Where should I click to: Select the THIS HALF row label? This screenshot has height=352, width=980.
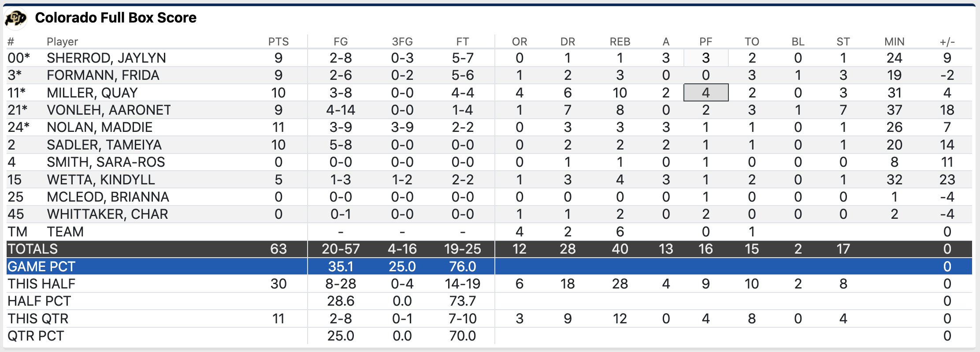click(41, 284)
